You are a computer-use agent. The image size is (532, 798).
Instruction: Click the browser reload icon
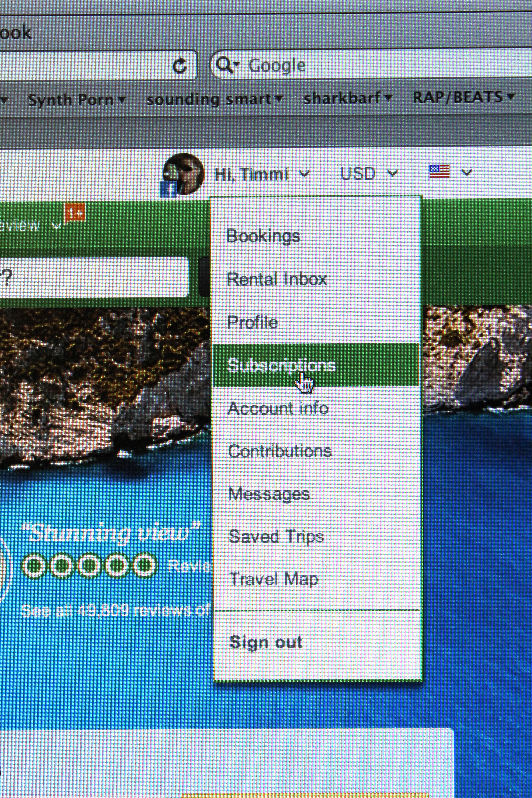click(179, 65)
